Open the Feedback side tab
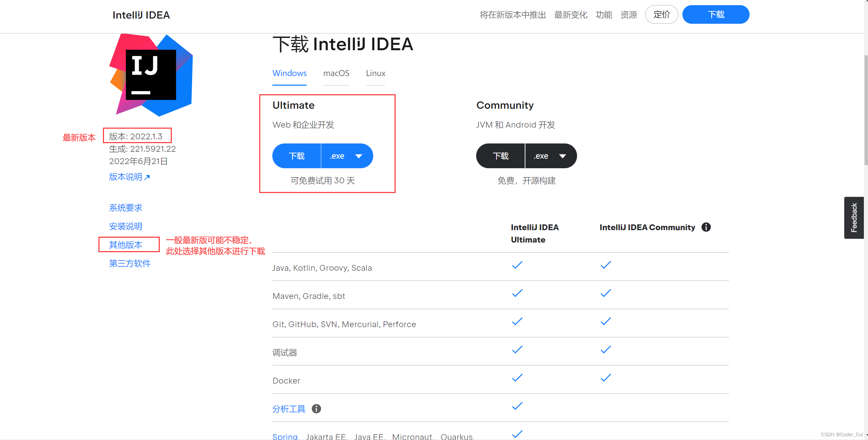The image size is (868, 440). click(854, 218)
